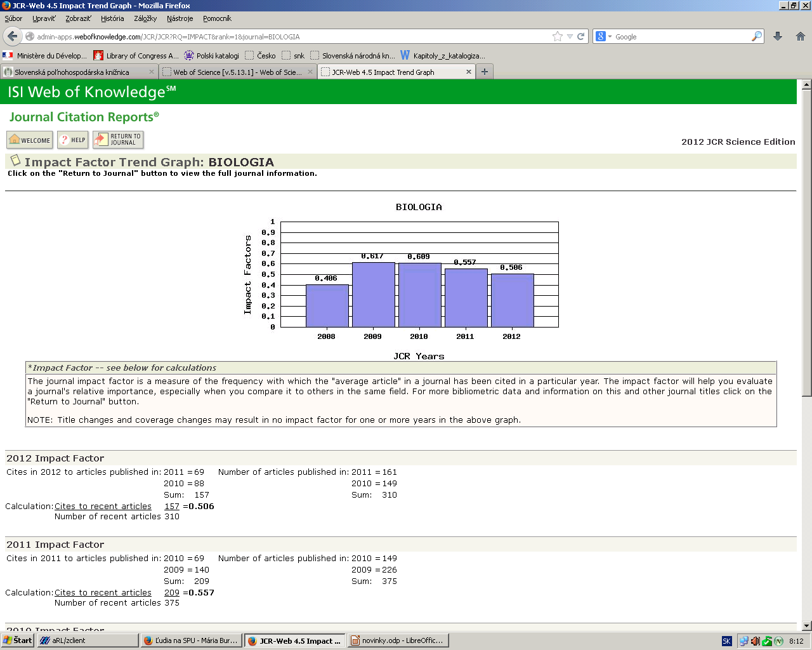Click the ISI Web of Knowledge logo
812x650 pixels.
point(92,92)
